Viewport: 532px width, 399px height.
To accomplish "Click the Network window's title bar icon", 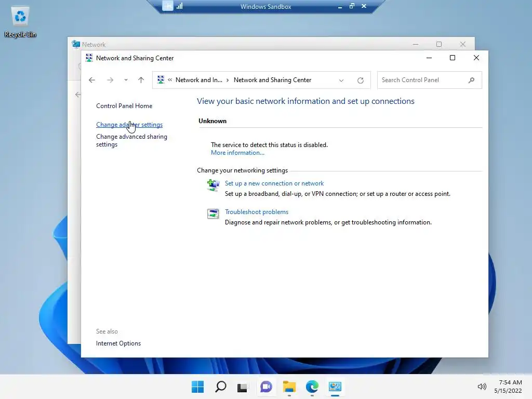I will (x=76, y=44).
